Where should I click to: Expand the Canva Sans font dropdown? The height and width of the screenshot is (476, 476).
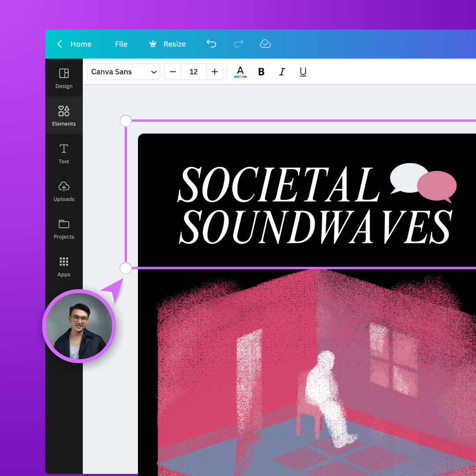[123, 72]
